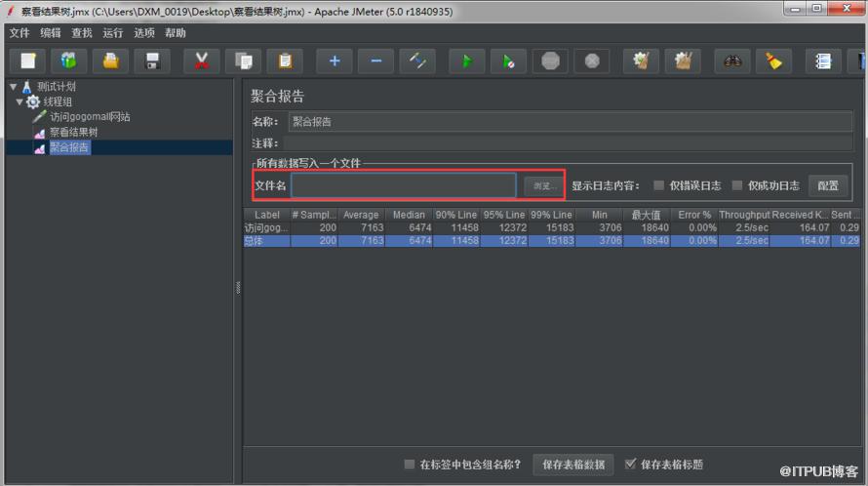Click the Stop test icon
The width and height of the screenshot is (868, 486).
pyautogui.click(x=550, y=61)
